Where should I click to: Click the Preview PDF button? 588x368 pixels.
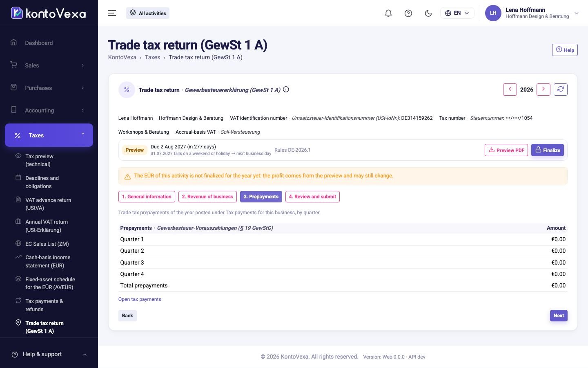506,150
